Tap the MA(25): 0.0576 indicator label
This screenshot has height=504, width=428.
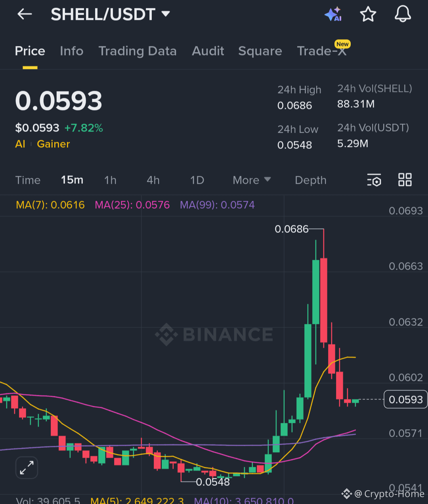(132, 205)
